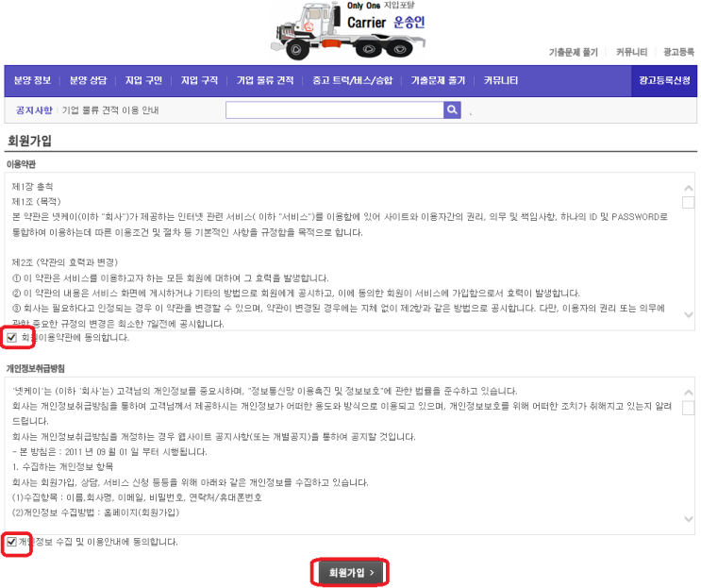Open the 지입 구인 menu
The image size is (701, 588).
click(143, 80)
